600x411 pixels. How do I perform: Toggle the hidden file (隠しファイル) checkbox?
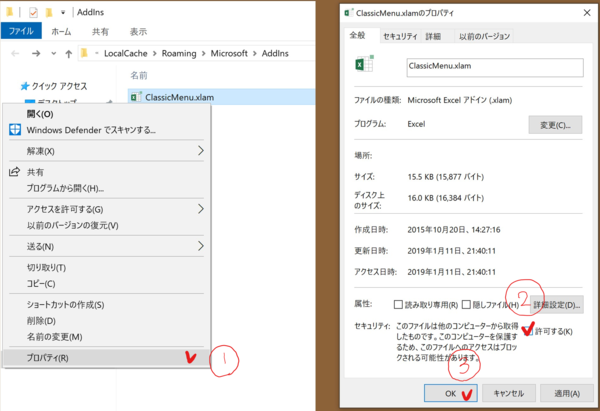466,304
